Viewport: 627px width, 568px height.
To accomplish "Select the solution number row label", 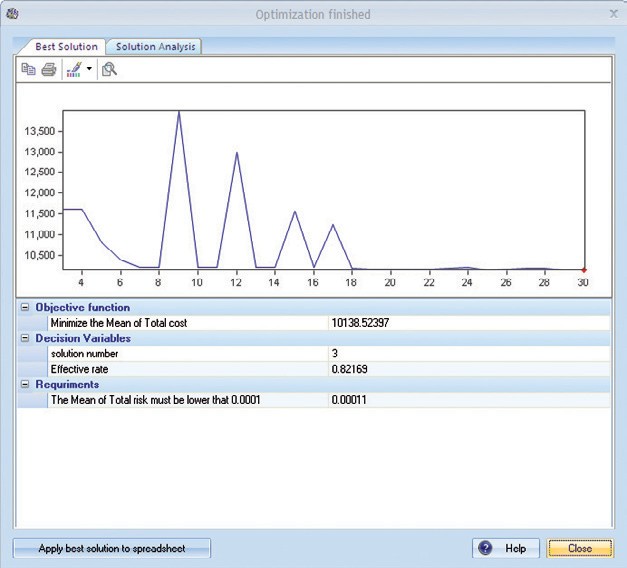I will click(84, 354).
